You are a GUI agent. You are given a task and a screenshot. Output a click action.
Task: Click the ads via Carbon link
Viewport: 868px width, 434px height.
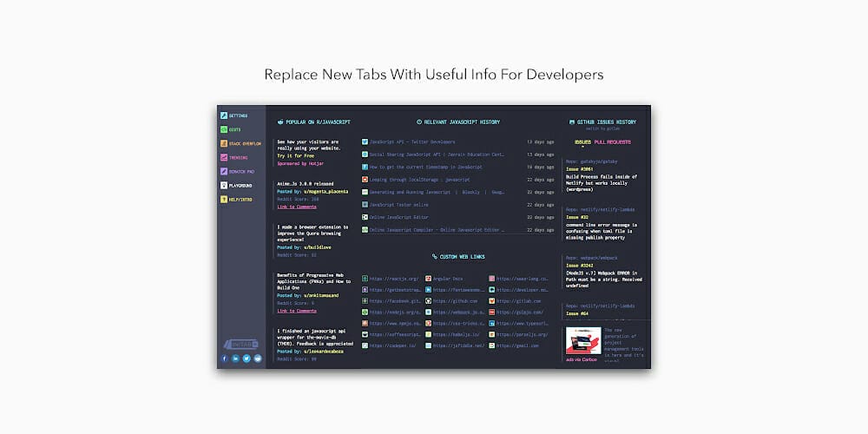tap(582, 360)
